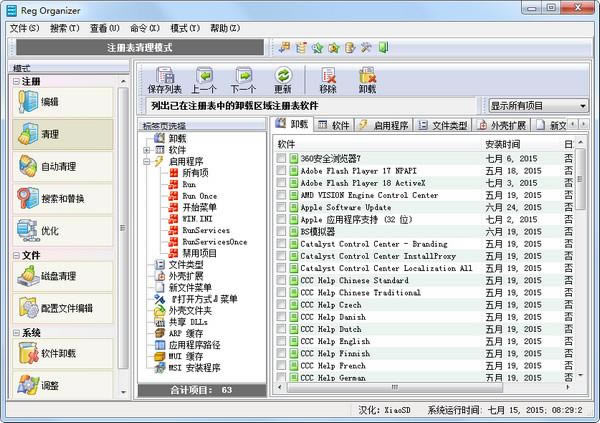Screen dimensions: 600x423
Task: Select CCC Help French row
Action: point(425,366)
